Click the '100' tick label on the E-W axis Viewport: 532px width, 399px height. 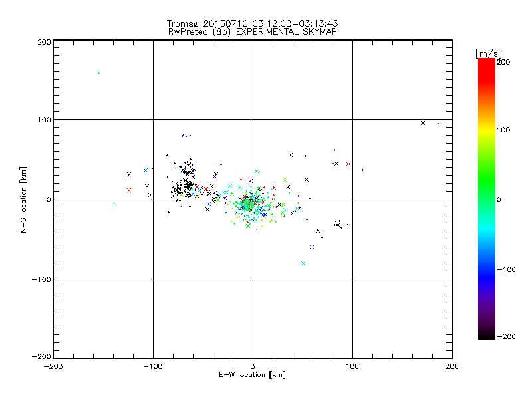click(x=352, y=367)
